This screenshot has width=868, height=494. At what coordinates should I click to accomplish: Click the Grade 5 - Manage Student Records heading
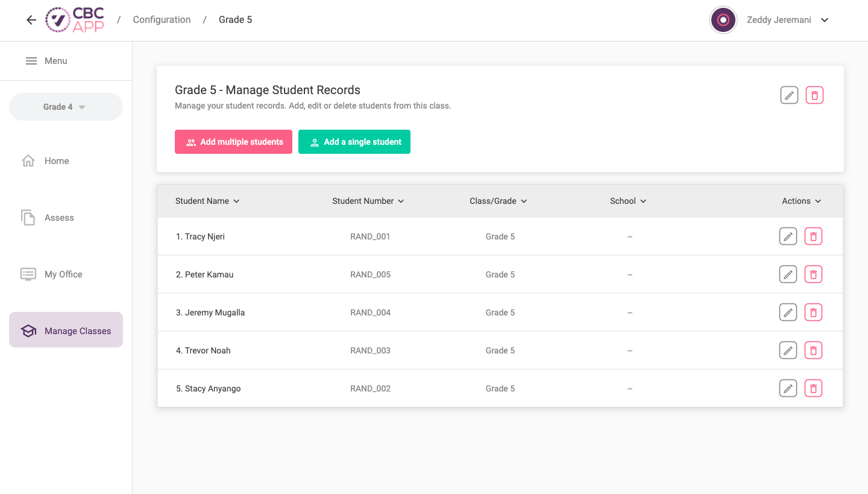point(268,90)
